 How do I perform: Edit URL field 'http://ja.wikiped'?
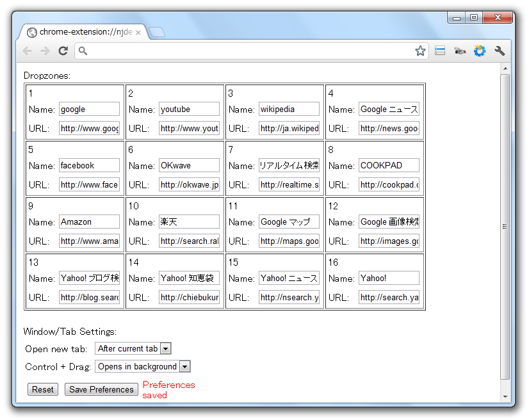(289, 128)
